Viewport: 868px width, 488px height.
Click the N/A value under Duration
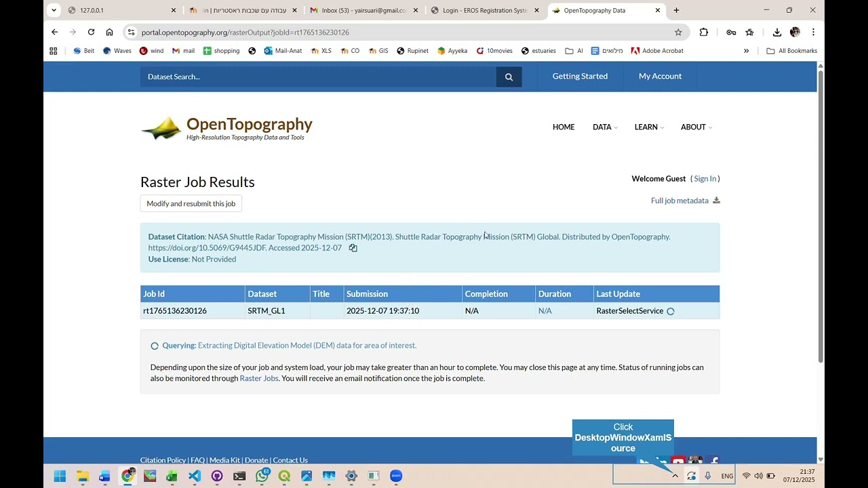click(545, 311)
